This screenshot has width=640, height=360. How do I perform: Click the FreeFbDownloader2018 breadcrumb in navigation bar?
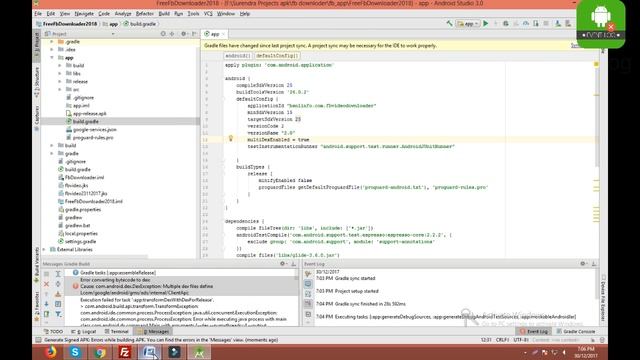[67, 24]
